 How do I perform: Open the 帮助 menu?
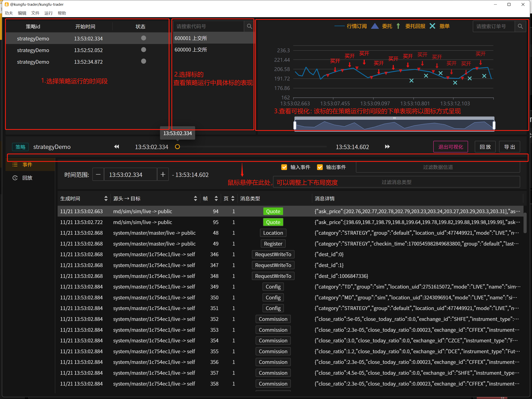pos(62,13)
